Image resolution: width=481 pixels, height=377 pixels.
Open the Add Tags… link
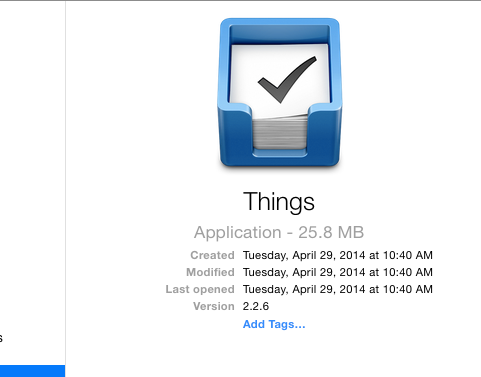pyautogui.click(x=274, y=324)
